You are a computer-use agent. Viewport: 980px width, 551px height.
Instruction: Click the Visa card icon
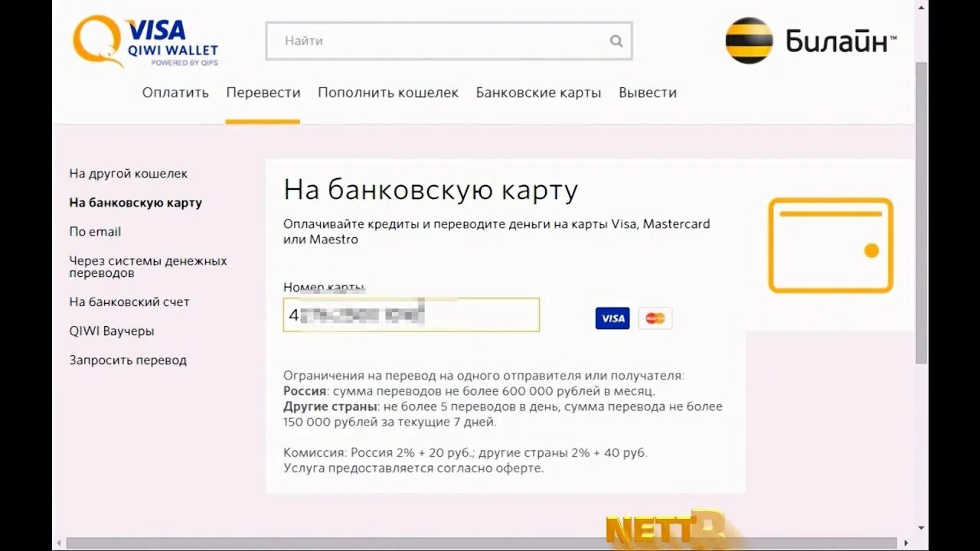tap(612, 318)
